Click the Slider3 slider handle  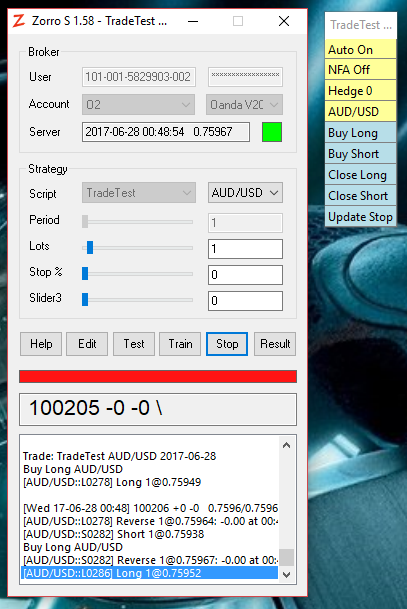tap(85, 299)
